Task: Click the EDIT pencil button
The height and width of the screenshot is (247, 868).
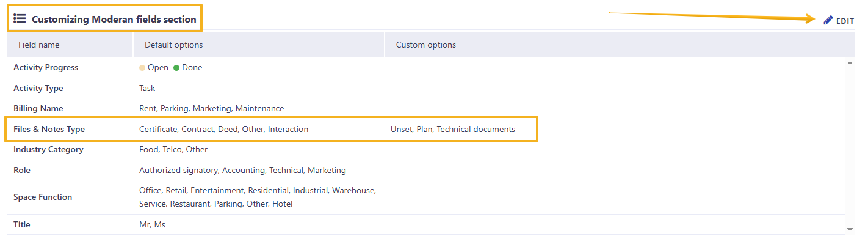Action: point(839,20)
